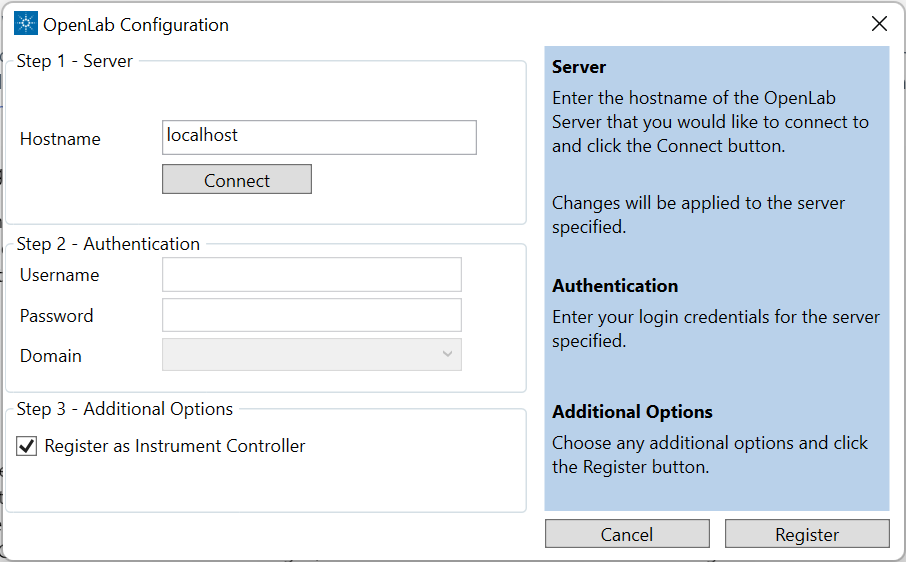This screenshot has width=906, height=562.
Task: Click the Connect button
Action: tap(237, 180)
